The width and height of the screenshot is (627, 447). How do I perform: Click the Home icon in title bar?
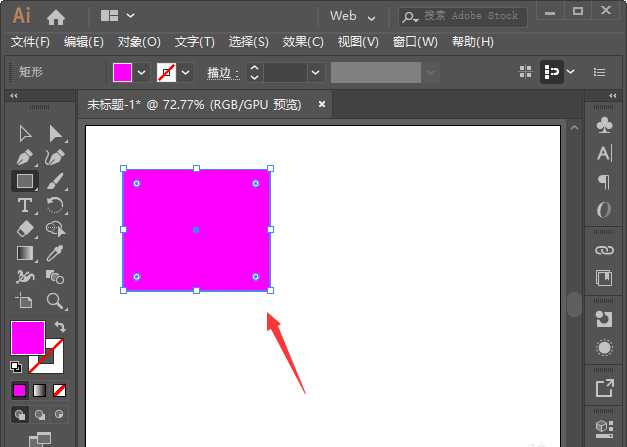tap(56, 16)
